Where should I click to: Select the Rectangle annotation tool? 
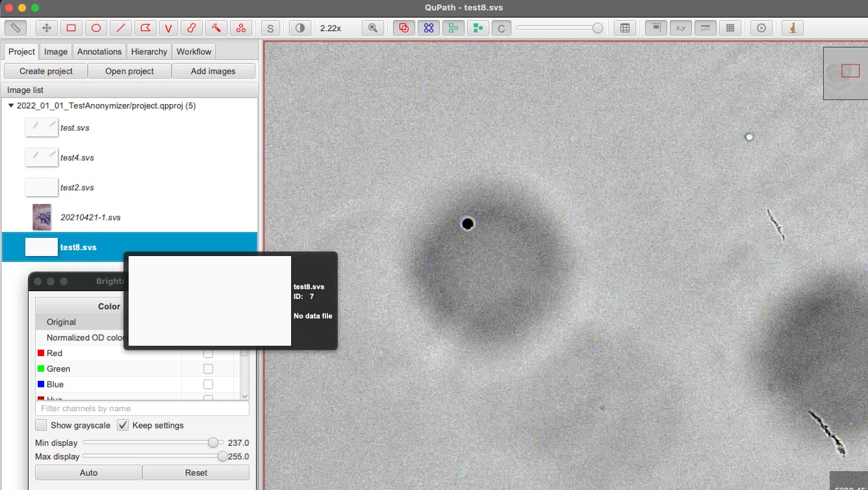point(71,28)
